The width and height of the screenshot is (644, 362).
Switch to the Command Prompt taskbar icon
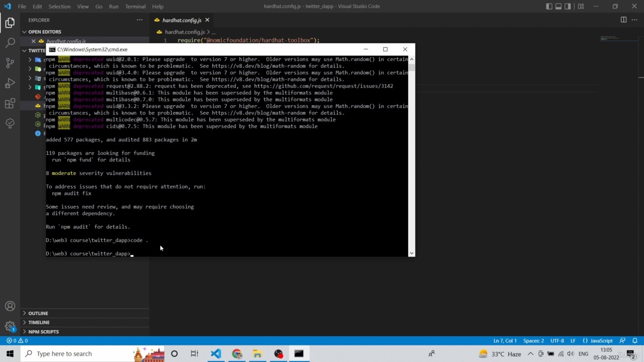299,353
